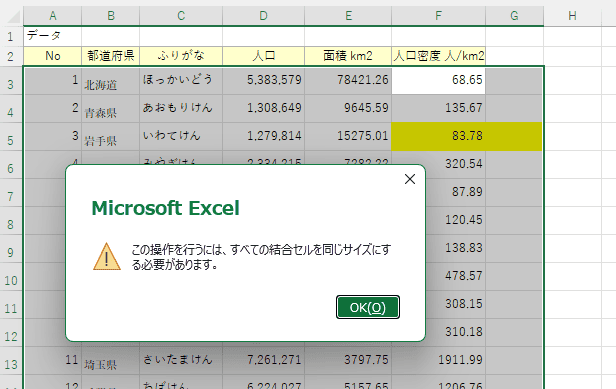Image resolution: width=616 pixels, height=389 pixels.
Task: Click the 人口 header cell
Action: tap(264, 56)
